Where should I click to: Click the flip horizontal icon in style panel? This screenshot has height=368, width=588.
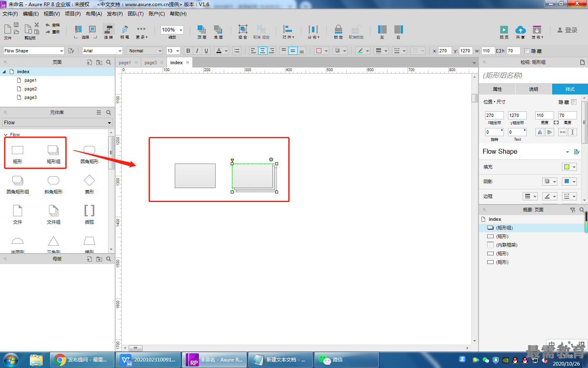(540, 132)
